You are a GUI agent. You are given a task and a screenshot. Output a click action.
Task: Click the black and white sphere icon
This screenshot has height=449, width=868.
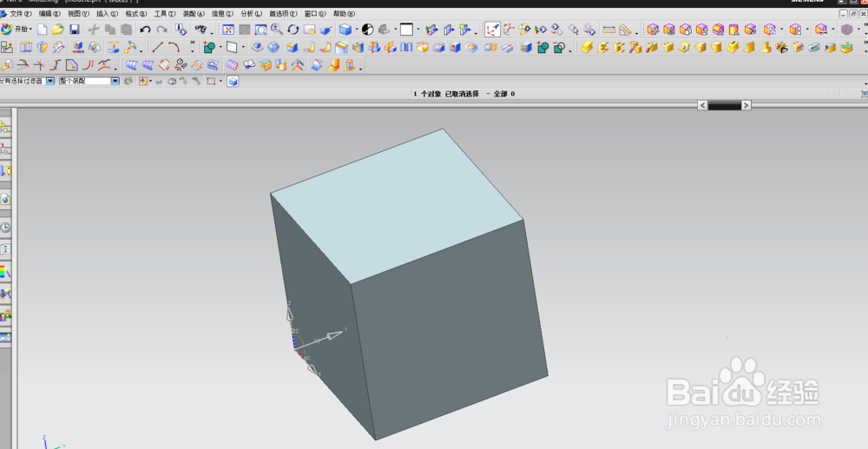point(367,30)
